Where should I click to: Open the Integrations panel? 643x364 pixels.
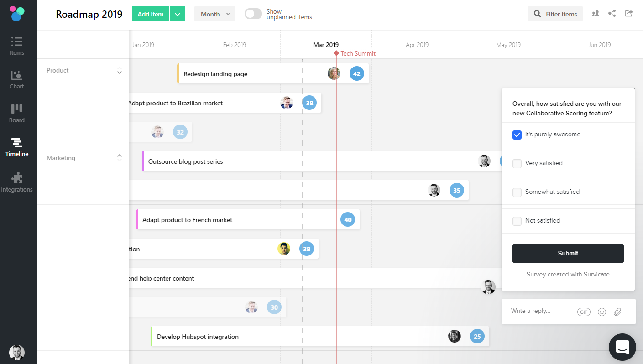16,182
